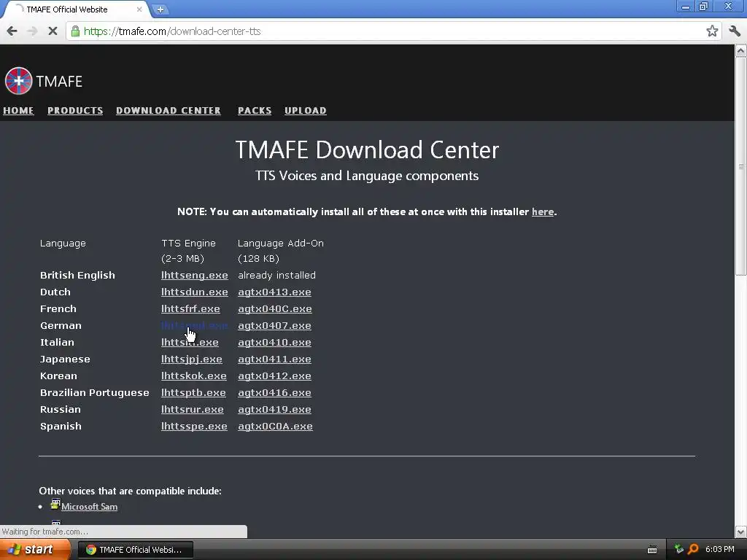Download agtx0419.exe Russian add-on
Viewport: 747px width, 560px height.
[274, 410]
